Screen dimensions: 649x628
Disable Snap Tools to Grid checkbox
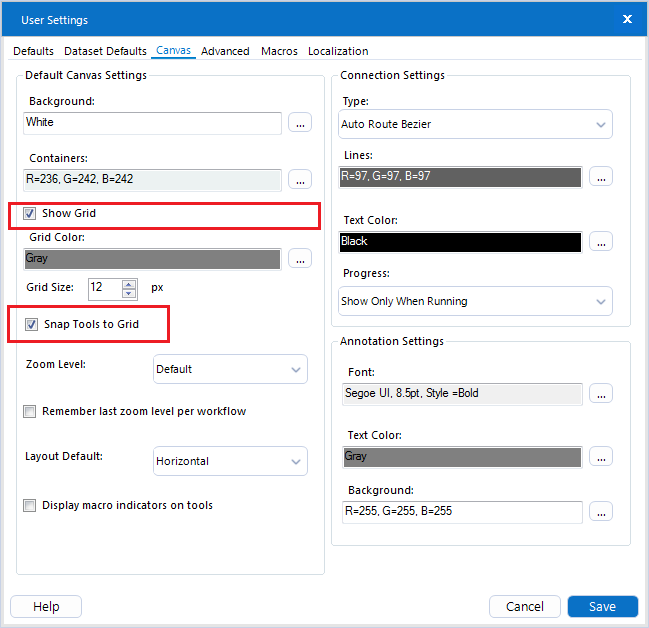coord(31,324)
